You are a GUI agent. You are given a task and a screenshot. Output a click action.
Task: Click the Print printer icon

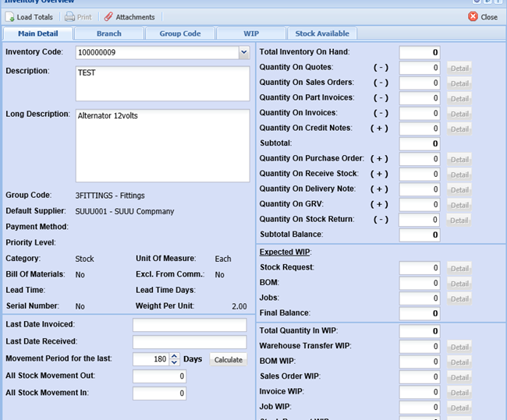tap(70, 17)
